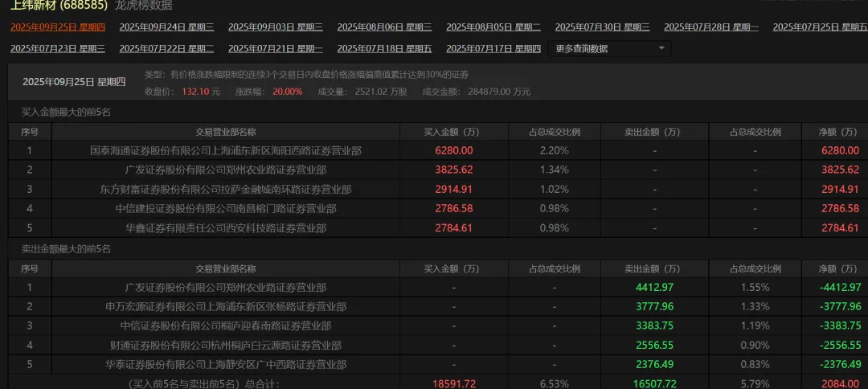
Task: Open the 2025年07月23日 星期三 date link
Action: click(58, 49)
